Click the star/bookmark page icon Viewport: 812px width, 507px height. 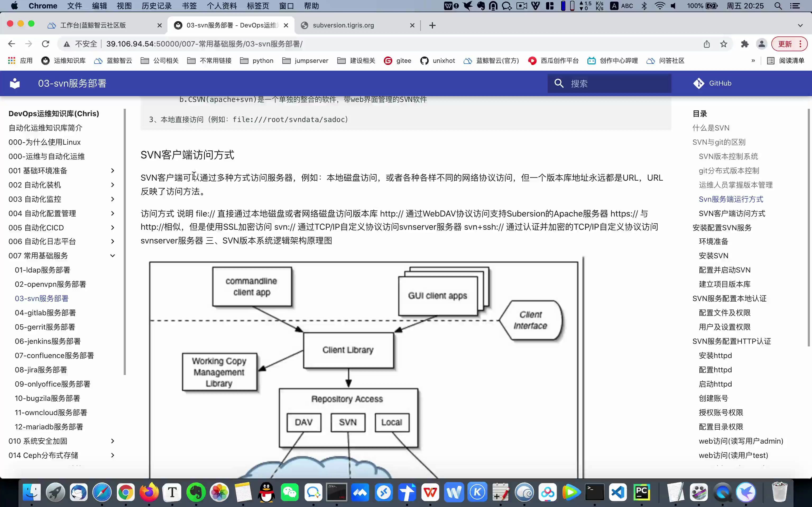coord(724,44)
